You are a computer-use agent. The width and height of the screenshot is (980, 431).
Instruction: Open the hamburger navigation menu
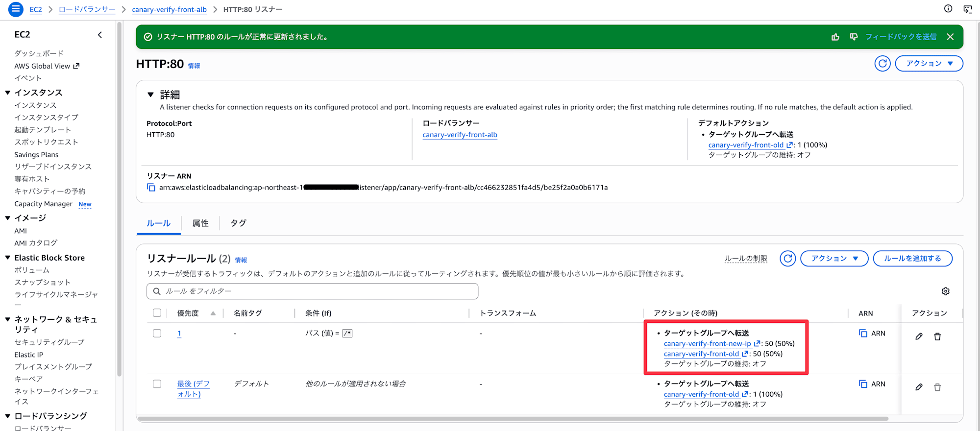(x=16, y=9)
